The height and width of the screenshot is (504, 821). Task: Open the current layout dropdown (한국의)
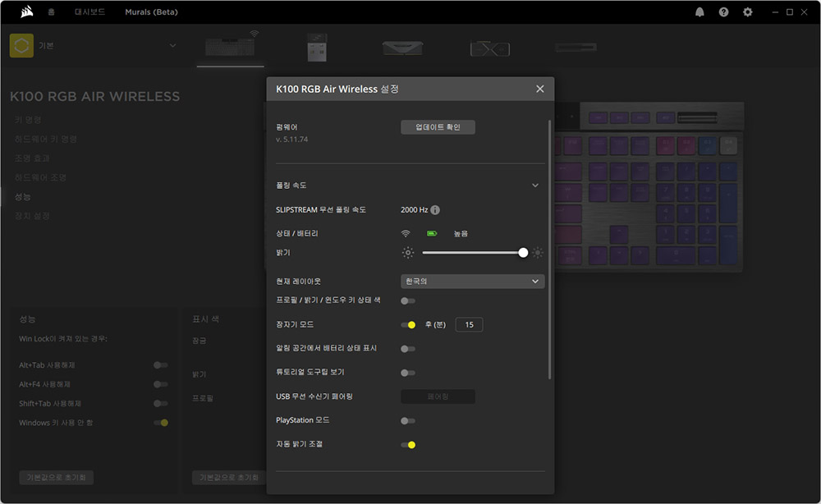[472, 282]
